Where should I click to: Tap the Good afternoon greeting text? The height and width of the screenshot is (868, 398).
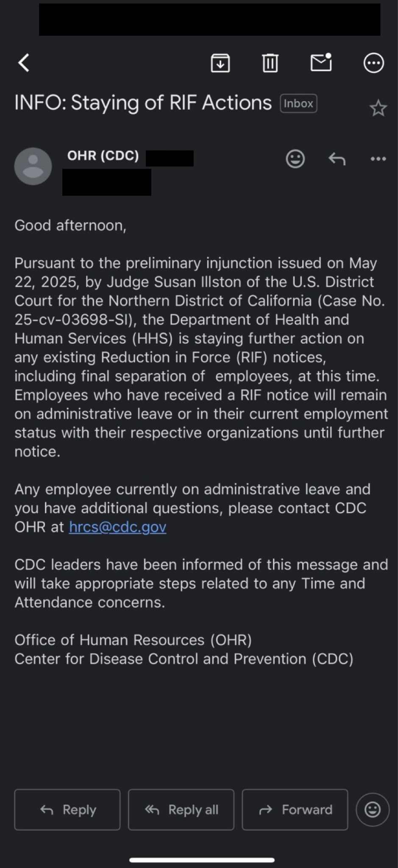pyautogui.click(x=70, y=225)
